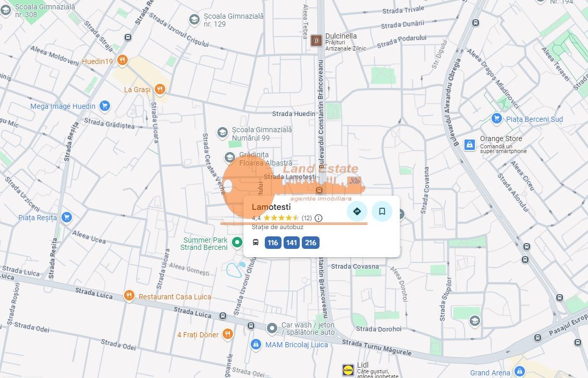The image size is (588, 378).
Task: Click Grădinița Floarea Albastră school pin
Action: (229, 158)
